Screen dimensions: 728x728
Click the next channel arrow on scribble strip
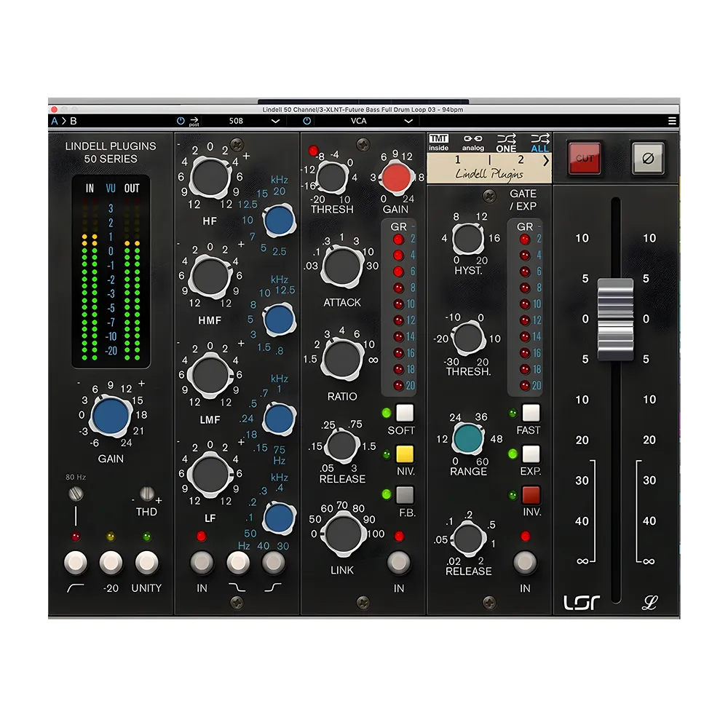point(545,161)
